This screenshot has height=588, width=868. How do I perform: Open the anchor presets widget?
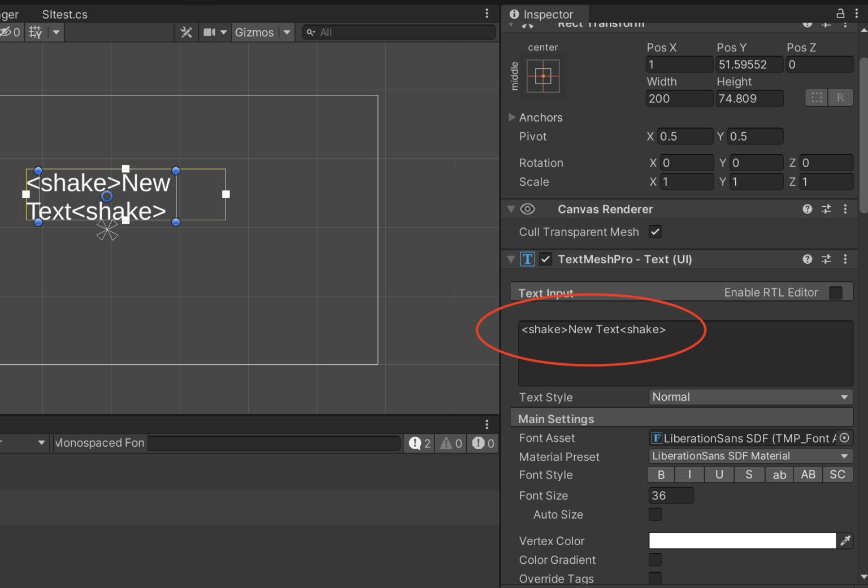click(542, 75)
